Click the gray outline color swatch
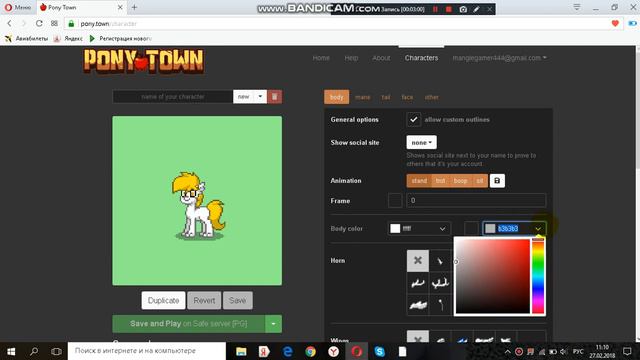 (x=490, y=229)
